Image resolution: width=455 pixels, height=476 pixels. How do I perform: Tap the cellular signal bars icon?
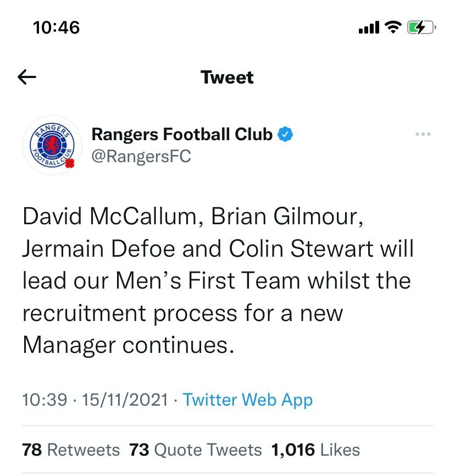coord(369,27)
